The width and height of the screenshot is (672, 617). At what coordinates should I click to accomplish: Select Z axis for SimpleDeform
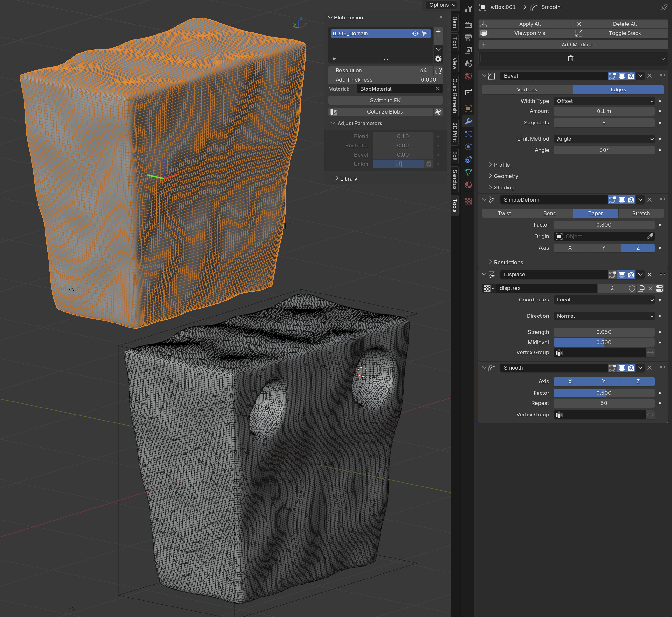pyautogui.click(x=638, y=248)
